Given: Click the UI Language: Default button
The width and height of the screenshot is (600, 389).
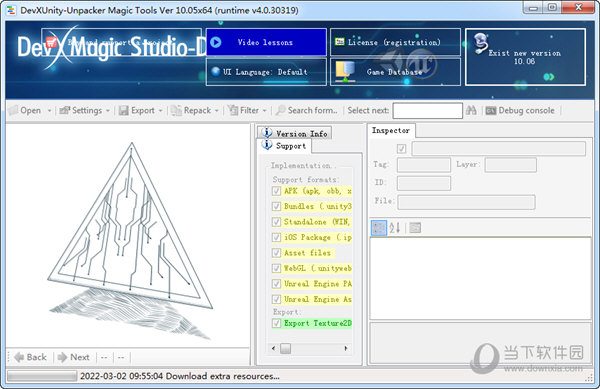Looking at the screenshot, I should pyautogui.click(x=266, y=72).
